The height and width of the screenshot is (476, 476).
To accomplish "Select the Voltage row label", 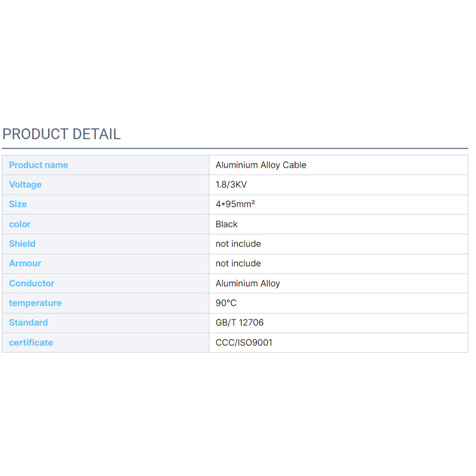I will [x=25, y=184].
